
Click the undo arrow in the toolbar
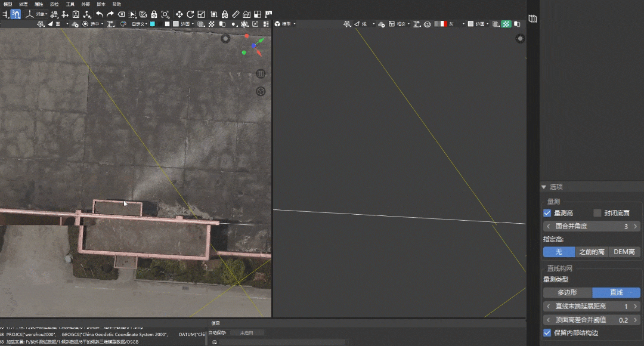coord(100,14)
